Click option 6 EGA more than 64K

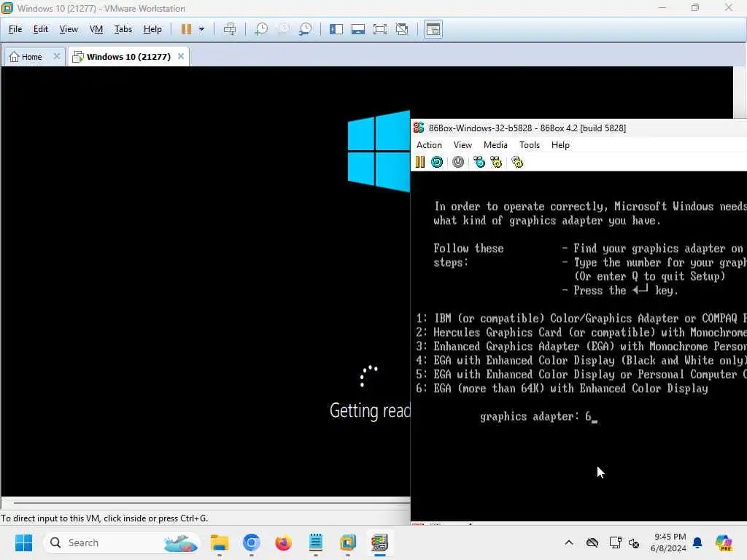point(562,389)
